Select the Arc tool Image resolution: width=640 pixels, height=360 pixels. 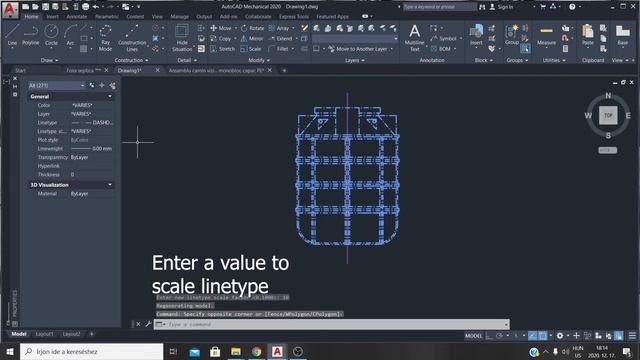[70, 35]
